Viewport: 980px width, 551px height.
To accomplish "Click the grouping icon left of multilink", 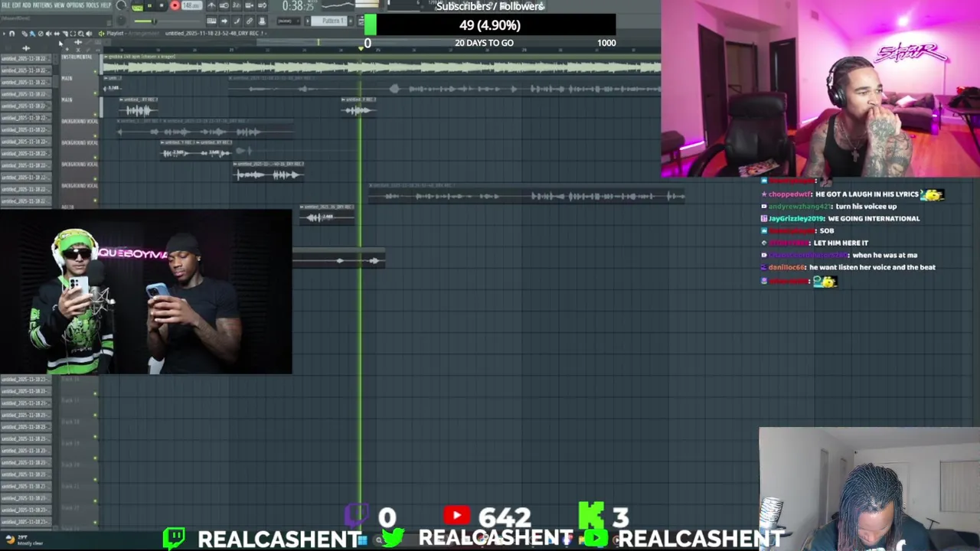I will (237, 21).
